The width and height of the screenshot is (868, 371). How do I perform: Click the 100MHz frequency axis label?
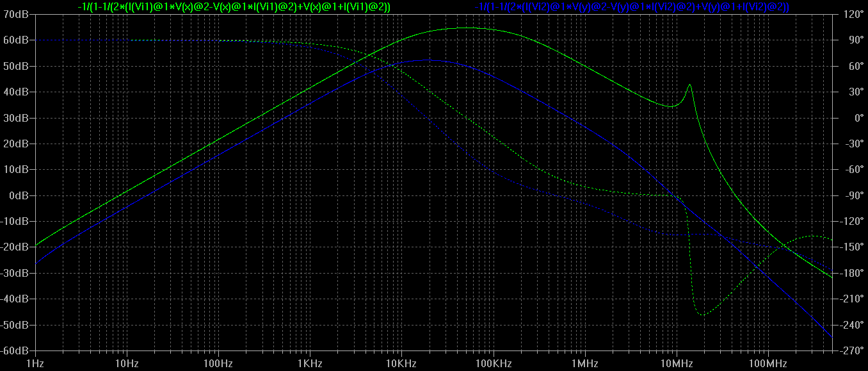[768, 364]
